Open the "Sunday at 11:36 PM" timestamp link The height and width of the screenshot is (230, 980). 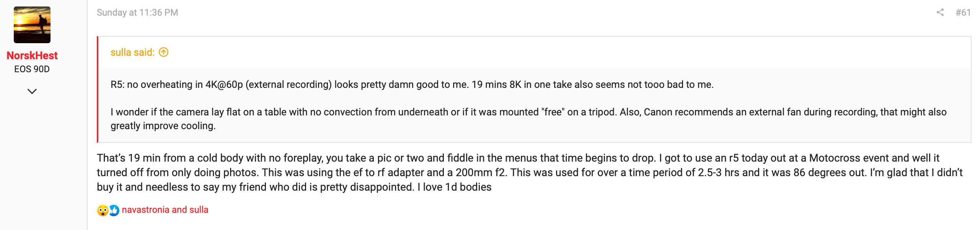coord(137,13)
